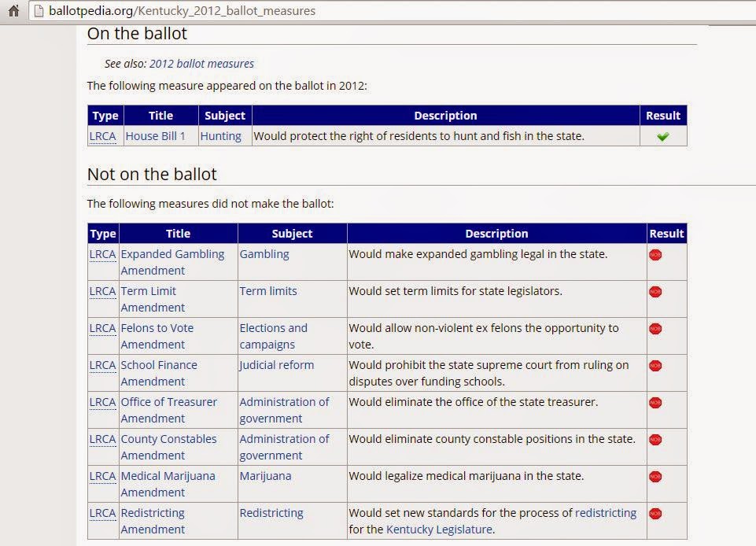Follow the Marijuana subject link
This screenshot has height=546, width=756.
pos(265,476)
